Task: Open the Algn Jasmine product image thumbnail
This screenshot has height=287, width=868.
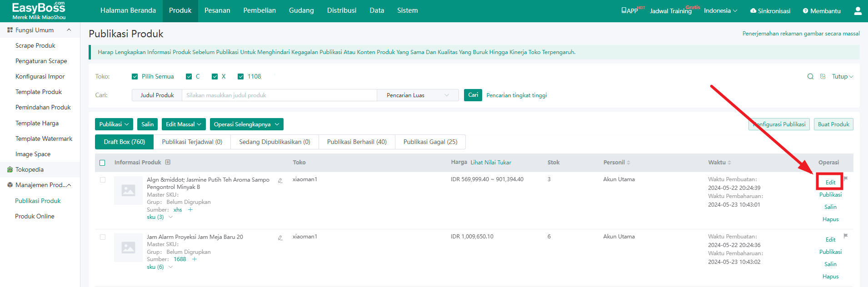Action: click(x=128, y=190)
